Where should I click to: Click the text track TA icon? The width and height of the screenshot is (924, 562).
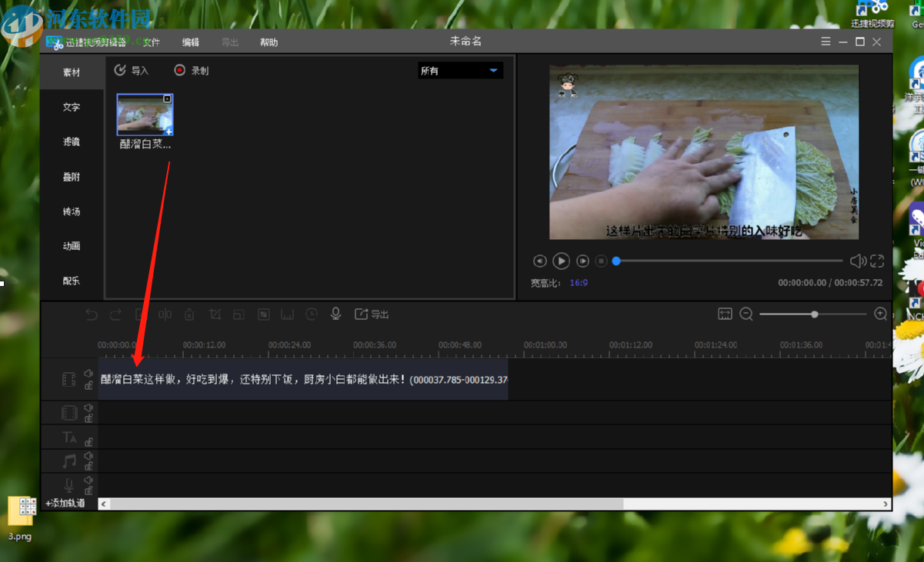coord(69,437)
